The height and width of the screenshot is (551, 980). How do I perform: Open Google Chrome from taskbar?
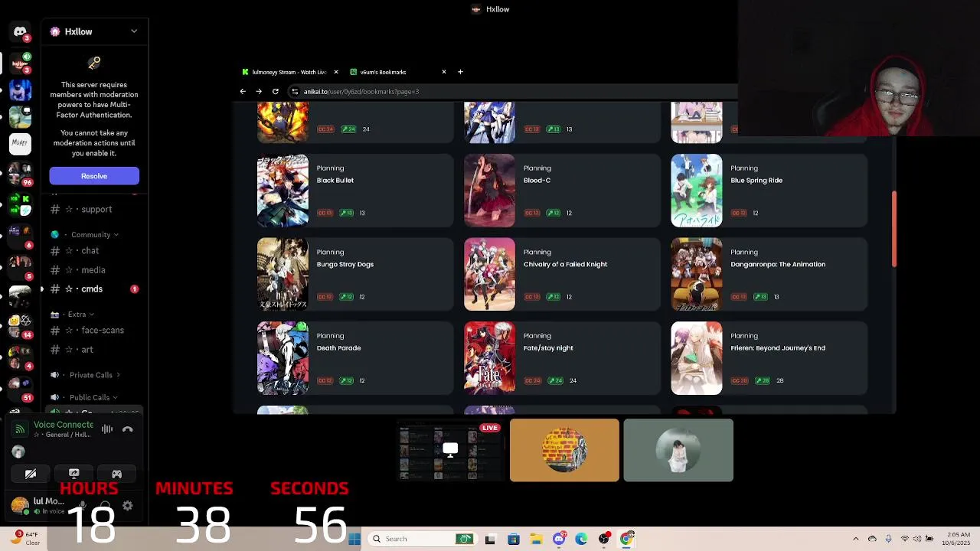627,539
